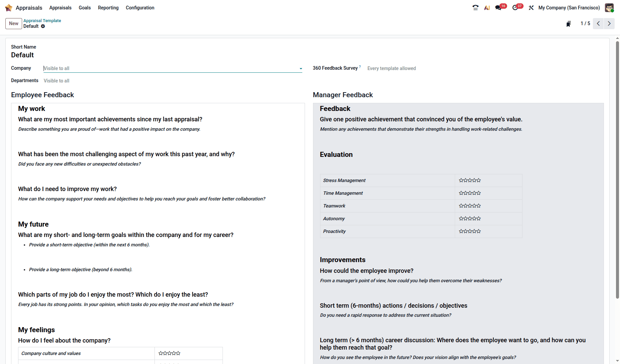The height and width of the screenshot is (364, 620).
Task: Rate Stress Management with the star widget
Action: pyautogui.click(x=470, y=180)
